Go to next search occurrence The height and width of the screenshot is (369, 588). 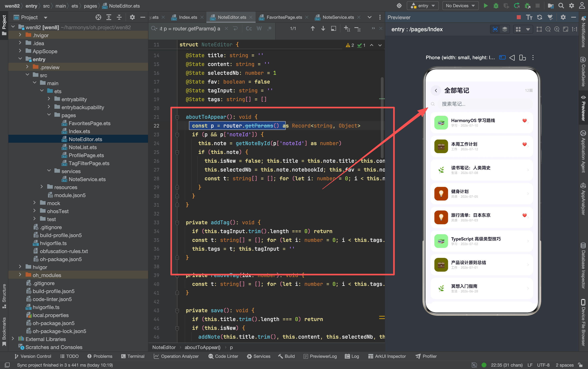[x=323, y=29]
